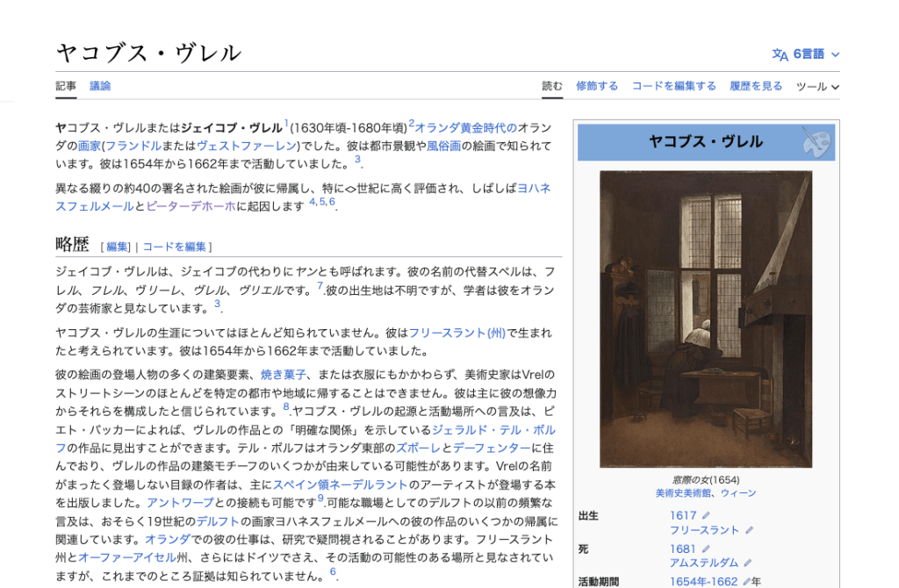899x588 pixels.
Task: Click footnote reference 8 in the 略歴 section
Action: point(286,407)
